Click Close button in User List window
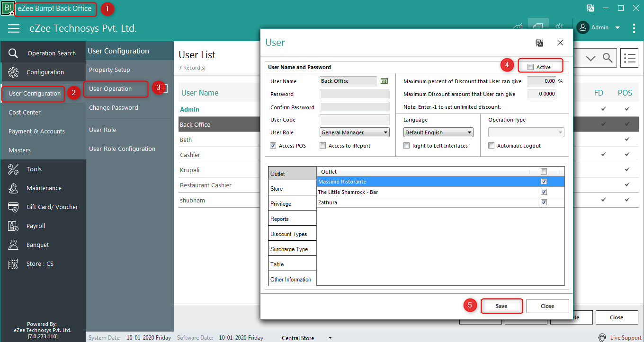The image size is (644, 342). click(x=617, y=317)
